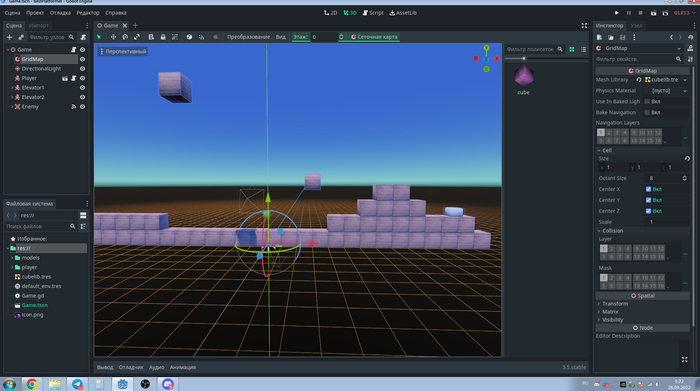Open the Сеточная карта menu button

coord(374,37)
